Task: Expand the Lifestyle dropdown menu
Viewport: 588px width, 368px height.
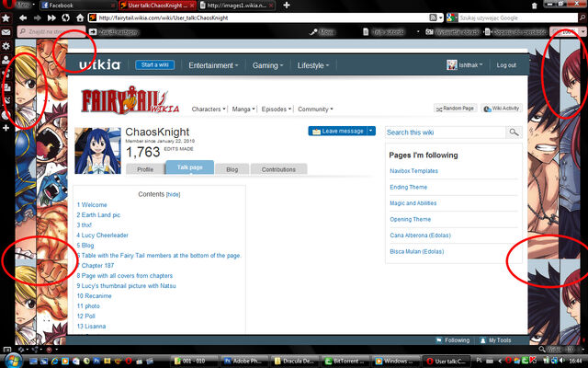Action: (313, 65)
